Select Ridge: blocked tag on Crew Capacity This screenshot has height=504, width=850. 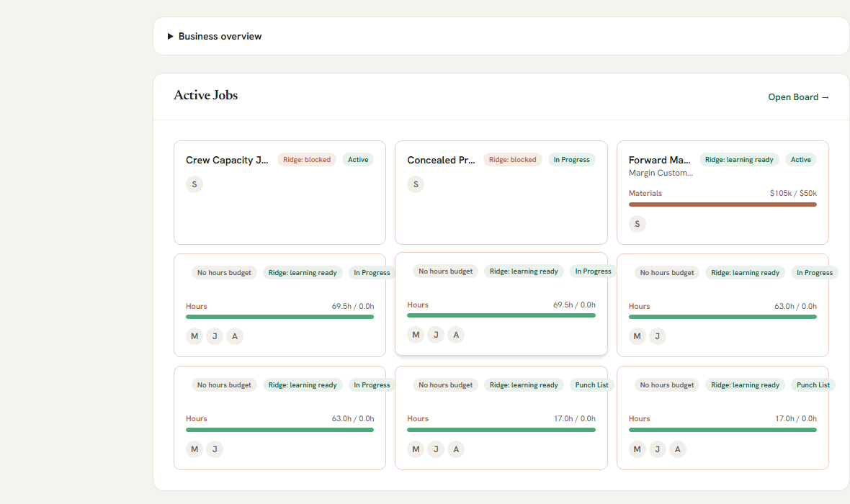tap(307, 160)
